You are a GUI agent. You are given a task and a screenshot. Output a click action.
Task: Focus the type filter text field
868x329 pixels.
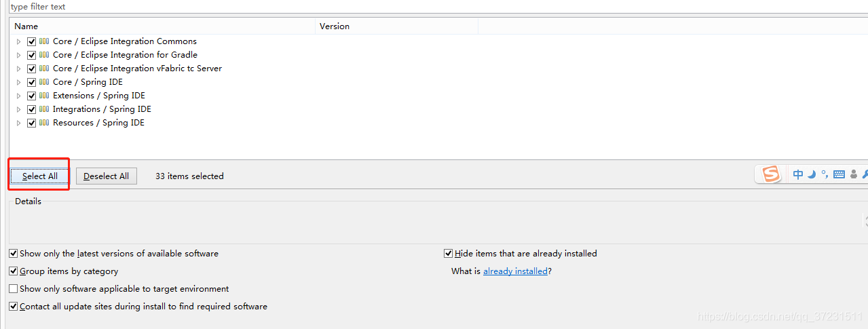pos(438,7)
